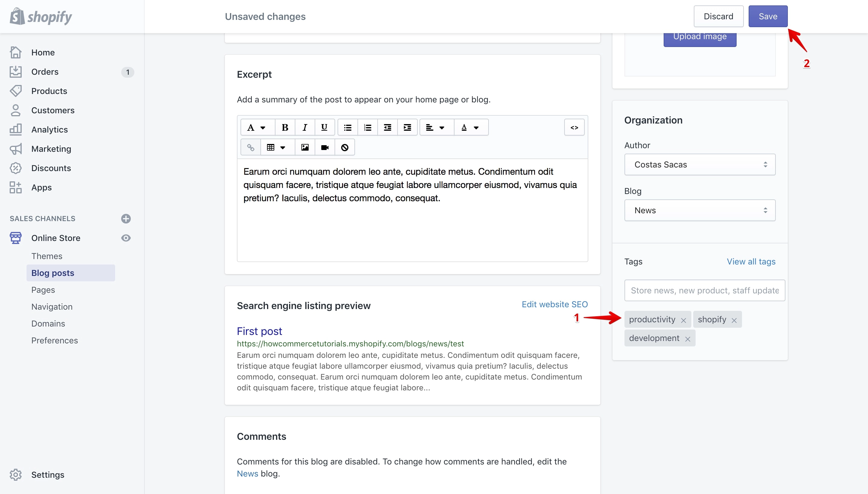Go to Products in the sidebar
This screenshot has height=494, width=868.
[49, 91]
